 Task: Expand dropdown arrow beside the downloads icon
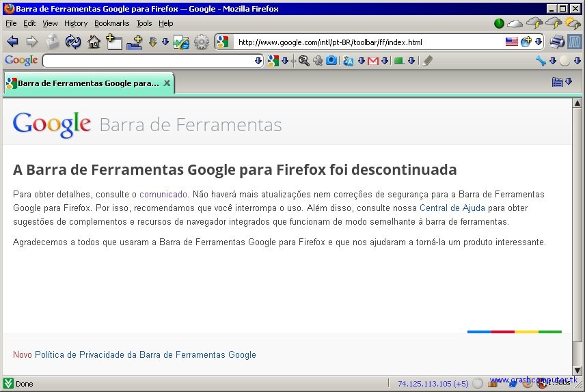point(165,42)
